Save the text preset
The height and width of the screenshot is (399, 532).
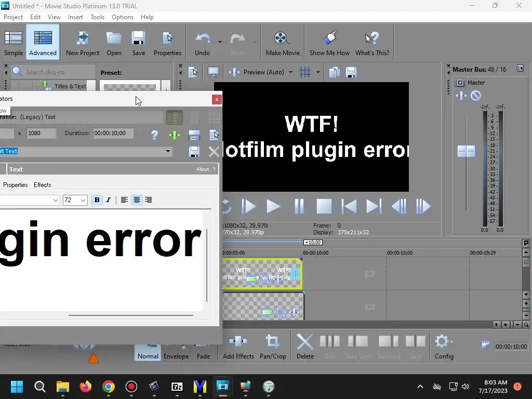pos(194,152)
